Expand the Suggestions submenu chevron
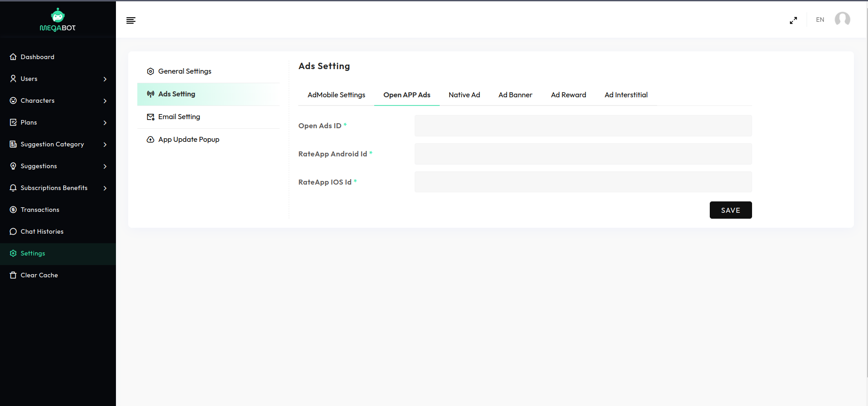This screenshot has height=406, width=868. coord(105,166)
